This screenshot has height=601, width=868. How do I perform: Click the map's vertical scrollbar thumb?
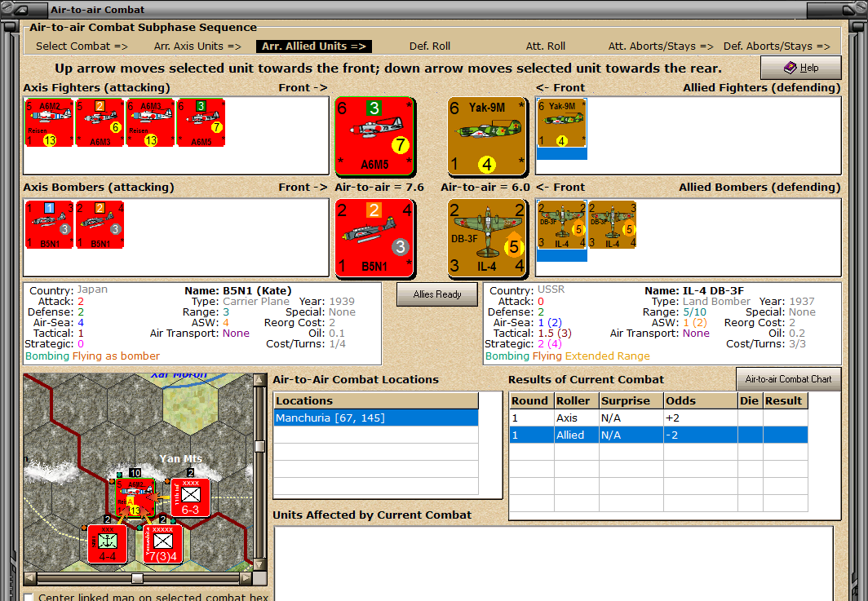coord(259,446)
